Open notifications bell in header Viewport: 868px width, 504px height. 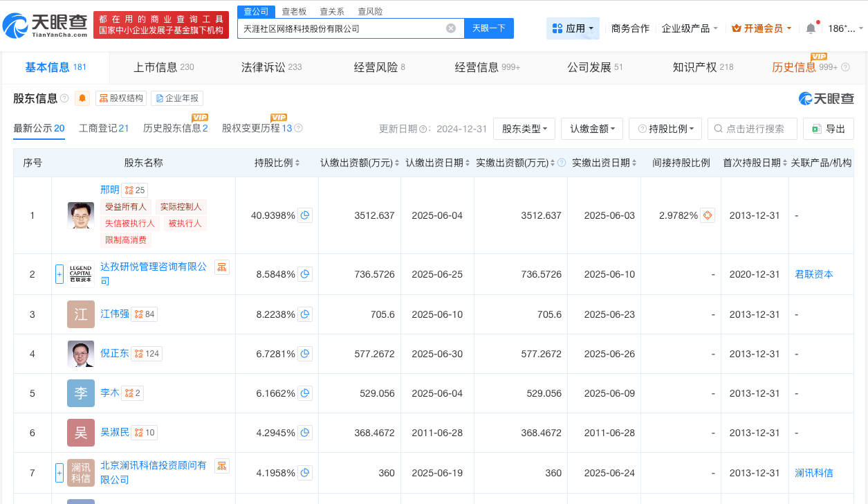tap(811, 28)
